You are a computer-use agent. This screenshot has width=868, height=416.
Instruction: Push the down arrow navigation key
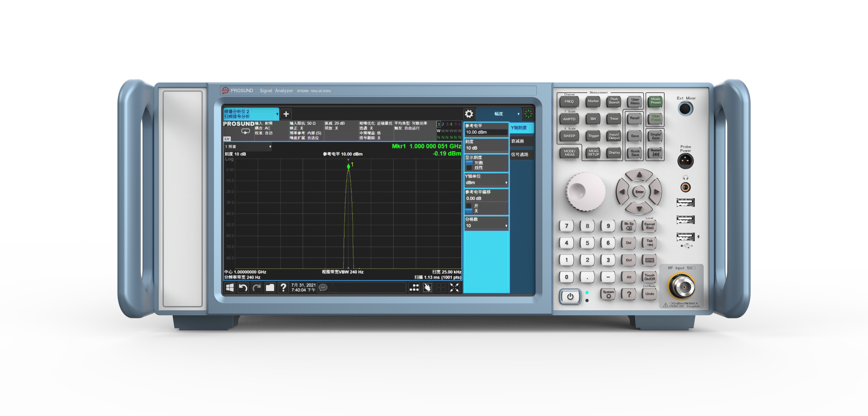click(639, 209)
